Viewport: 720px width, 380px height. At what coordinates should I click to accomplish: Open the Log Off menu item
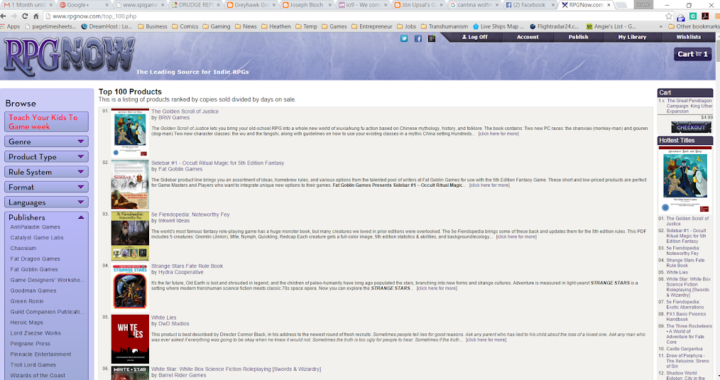[x=475, y=37]
